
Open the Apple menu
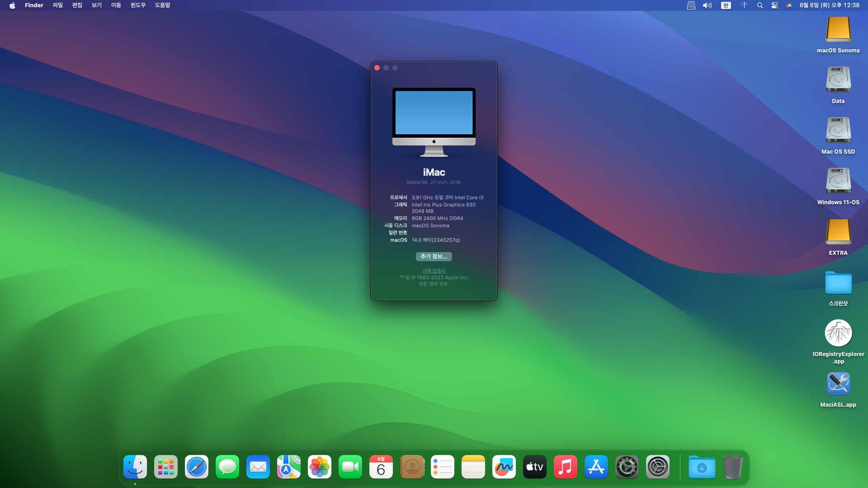[x=12, y=5]
